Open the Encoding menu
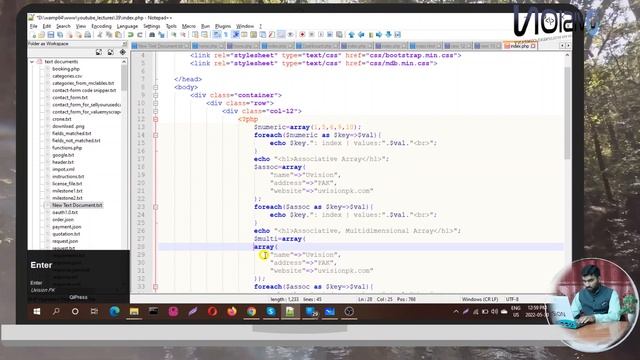 point(101,26)
